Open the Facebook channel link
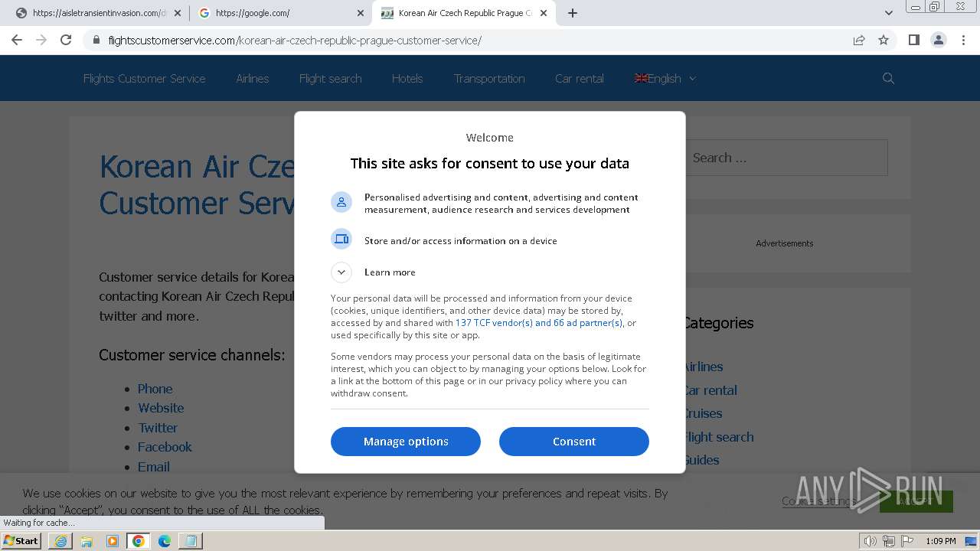This screenshot has width=980, height=551. coord(165,447)
